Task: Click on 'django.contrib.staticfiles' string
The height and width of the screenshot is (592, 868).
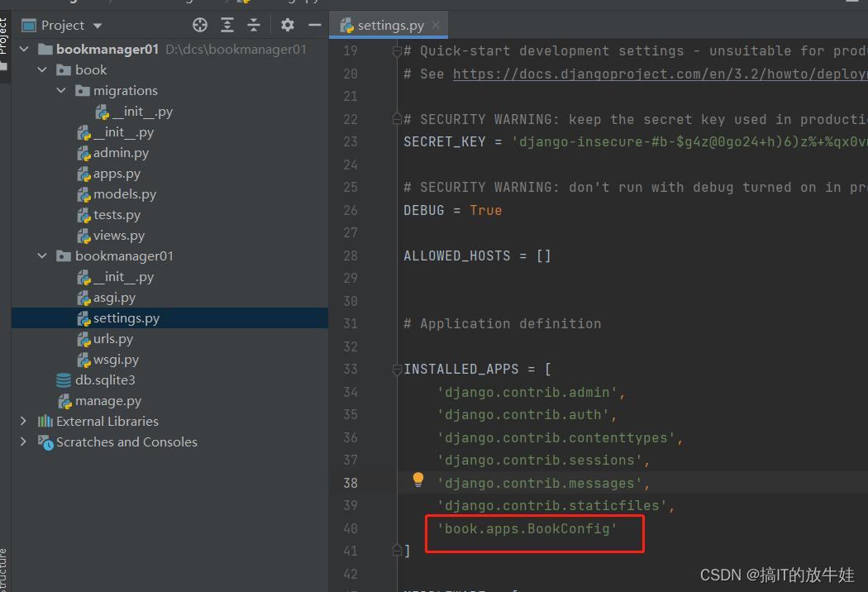Action: click(x=552, y=506)
